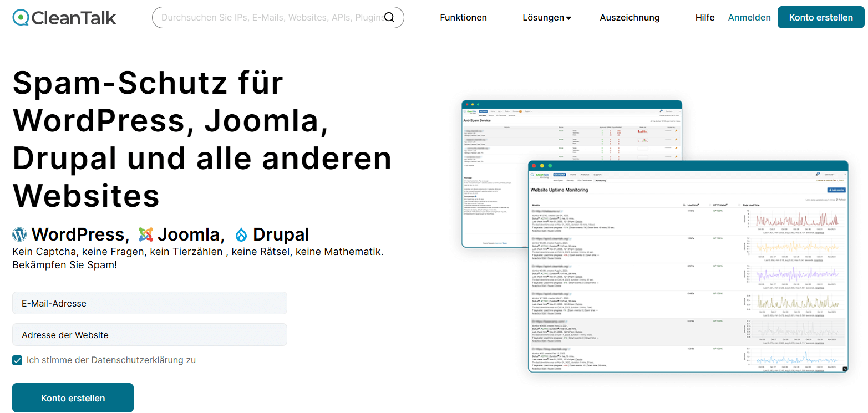Open the Funktionen menu item
Viewport: 868px width, 413px height.
point(463,18)
